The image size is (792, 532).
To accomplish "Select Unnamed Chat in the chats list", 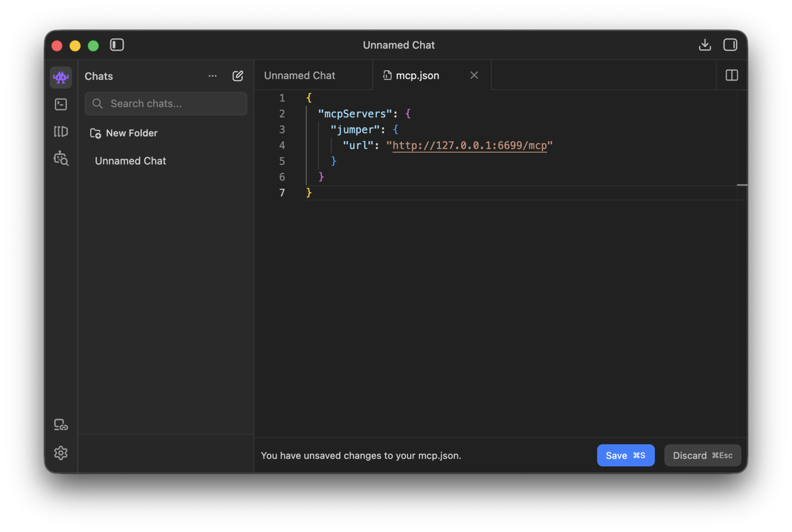I will coord(130,160).
